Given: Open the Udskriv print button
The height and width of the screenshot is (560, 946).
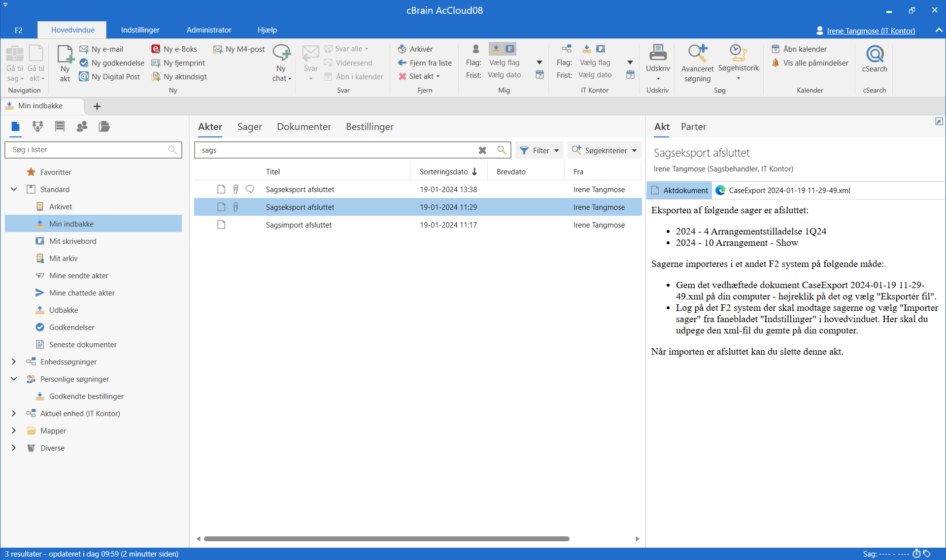Looking at the screenshot, I should pos(658,63).
